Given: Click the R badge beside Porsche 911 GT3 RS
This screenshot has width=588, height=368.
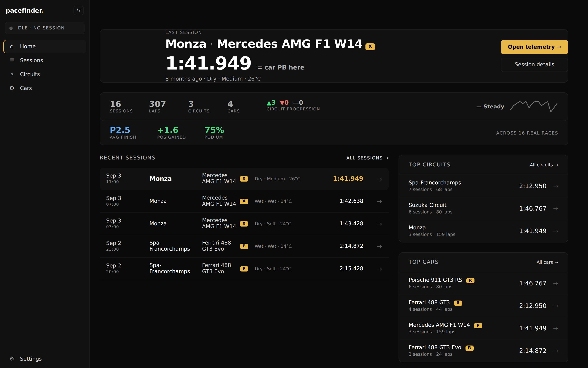Looking at the screenshot, I should (x=470, y=280).
